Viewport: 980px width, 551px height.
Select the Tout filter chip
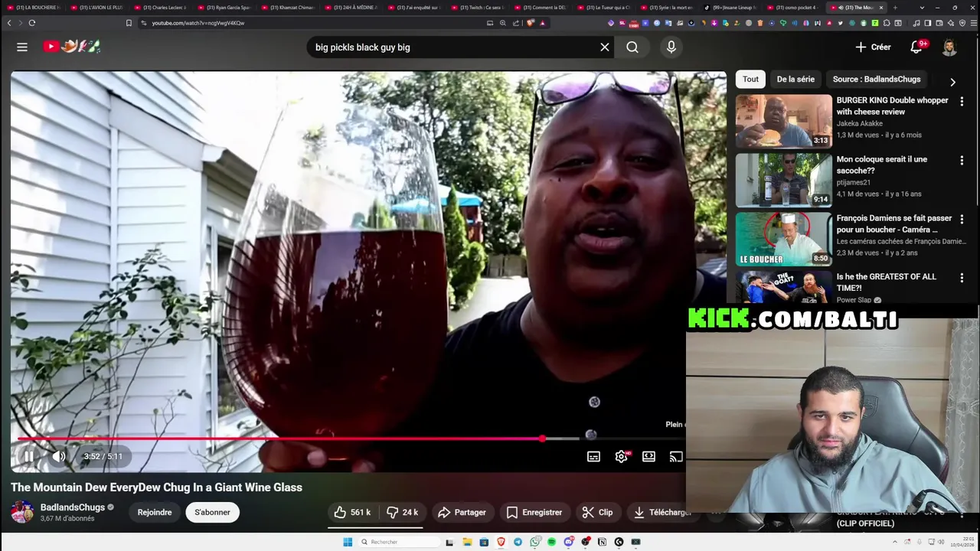tap(750, 79)
